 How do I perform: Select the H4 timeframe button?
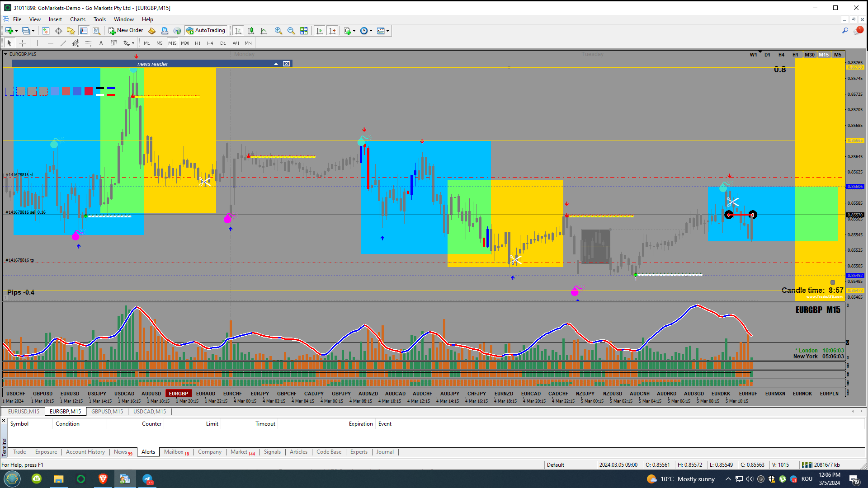pos(210,43)
